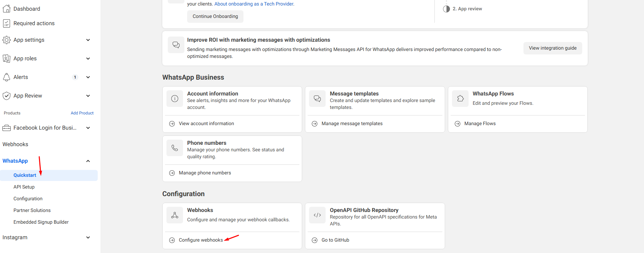
Task: Click the Alerts bell icon
Action: 6,77
